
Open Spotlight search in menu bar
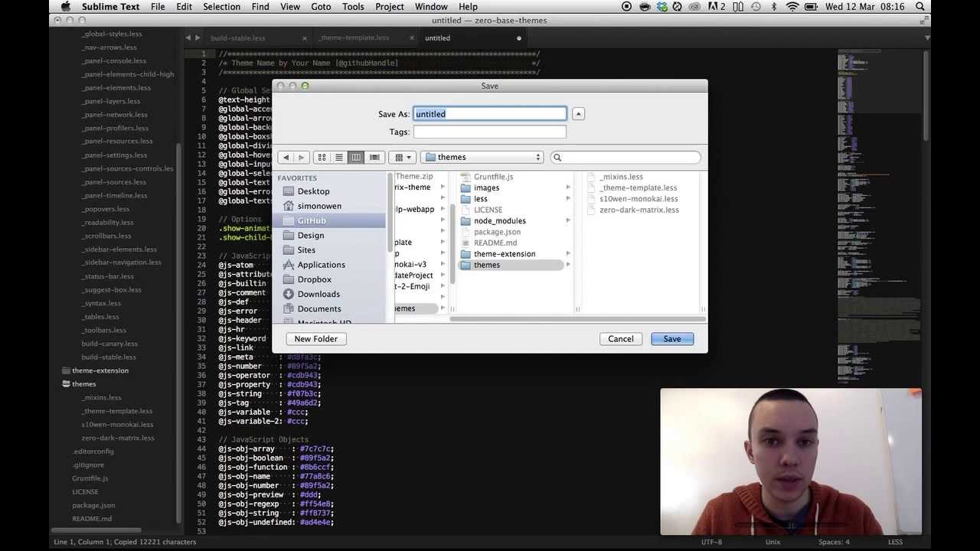pyautogui.click(x=920, y=7)
